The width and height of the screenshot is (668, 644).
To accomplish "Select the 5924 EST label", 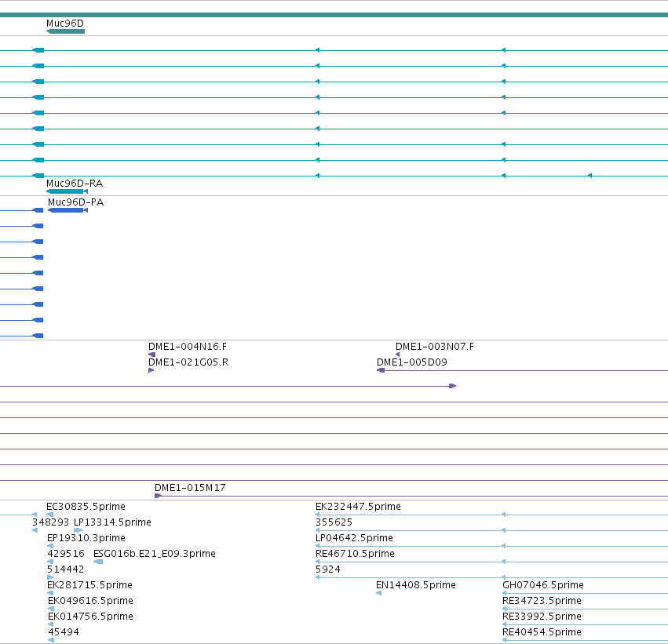I will [327, 569].
